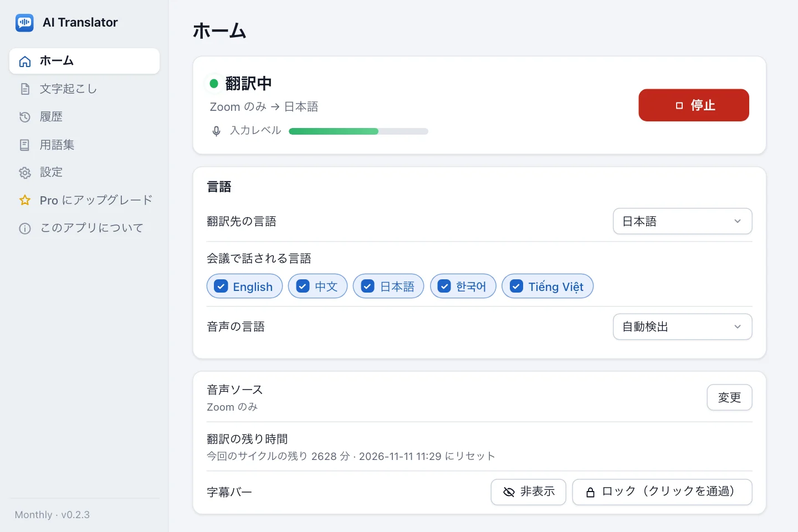The height and width of the screenshot is (532, 798).
Task: Select Pro にアップグレード in the sidebar
Action: pos(84,200)
